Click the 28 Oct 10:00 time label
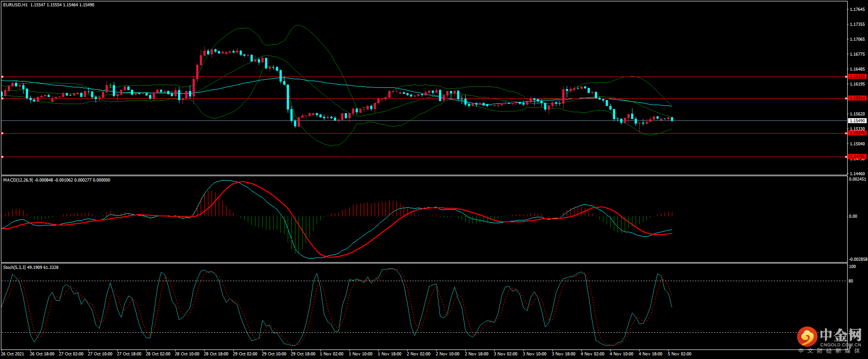 187,354
